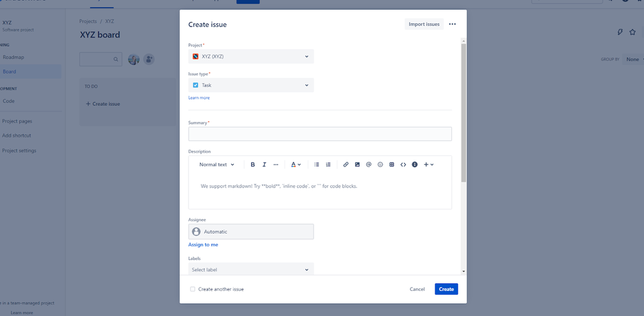
Task: Click the star icon on the board
Action: click(x=632, y=32)
